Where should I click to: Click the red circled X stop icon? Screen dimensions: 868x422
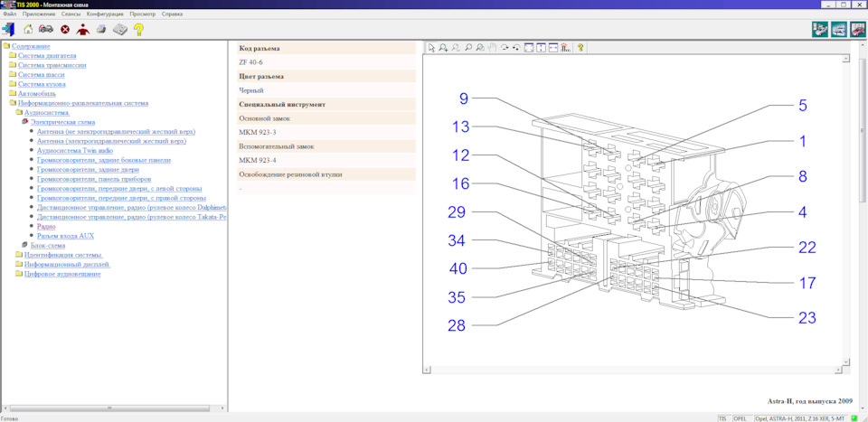coord(65,30)
